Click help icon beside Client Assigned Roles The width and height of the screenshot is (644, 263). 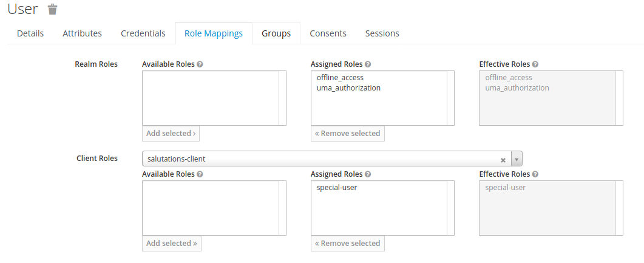coord(368,174)
